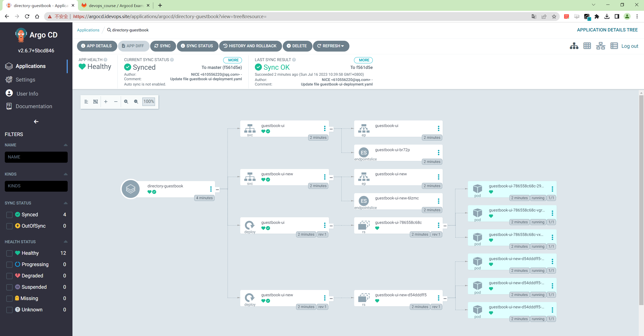
Task: Click the Documentation sidebar icon
Action: pos(9,106)
